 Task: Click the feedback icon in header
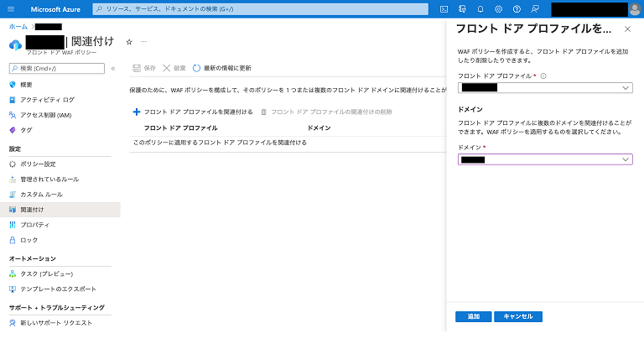tap(536, 8)
